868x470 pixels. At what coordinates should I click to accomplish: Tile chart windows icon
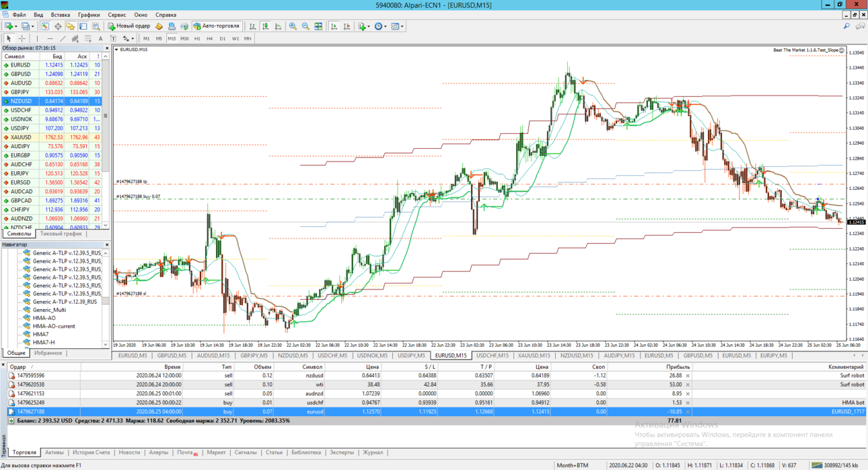(318, 26)
